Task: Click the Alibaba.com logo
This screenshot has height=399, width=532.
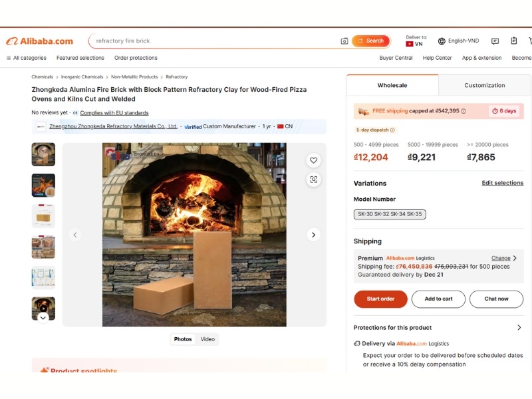Action: (x=40, y=41)
